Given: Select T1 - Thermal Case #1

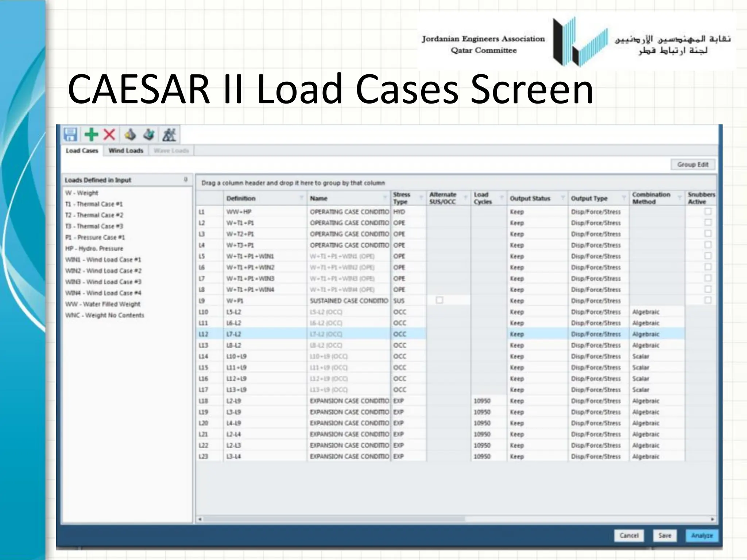Looking at the screenshot, I should [94, 204].
